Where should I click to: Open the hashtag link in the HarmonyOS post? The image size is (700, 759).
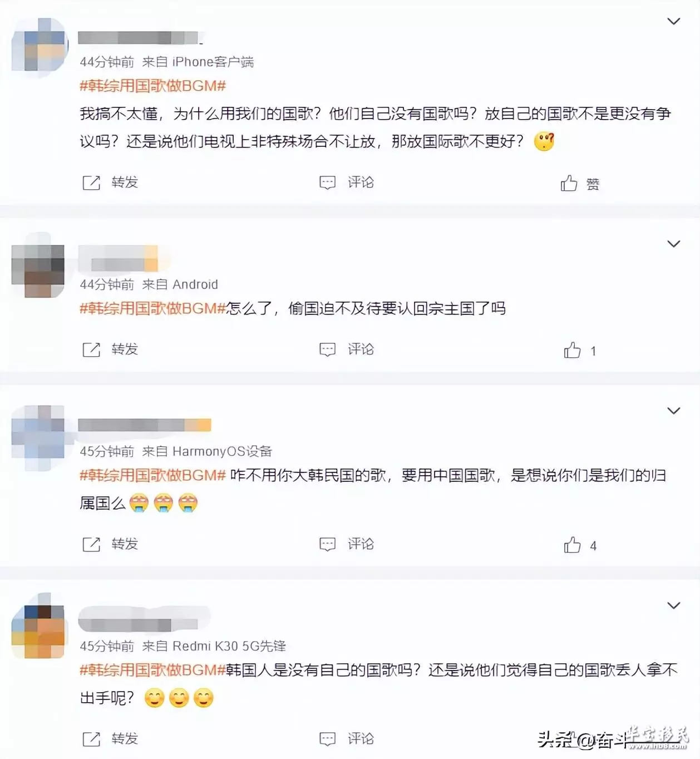pos(153,475)
